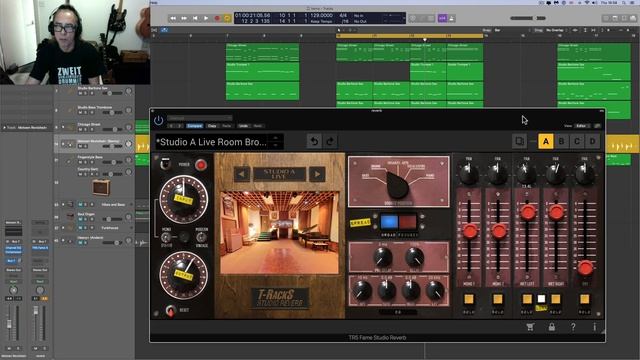Click the MONO 1 channel fader cap
640x360 pixels.
(470, 231)
